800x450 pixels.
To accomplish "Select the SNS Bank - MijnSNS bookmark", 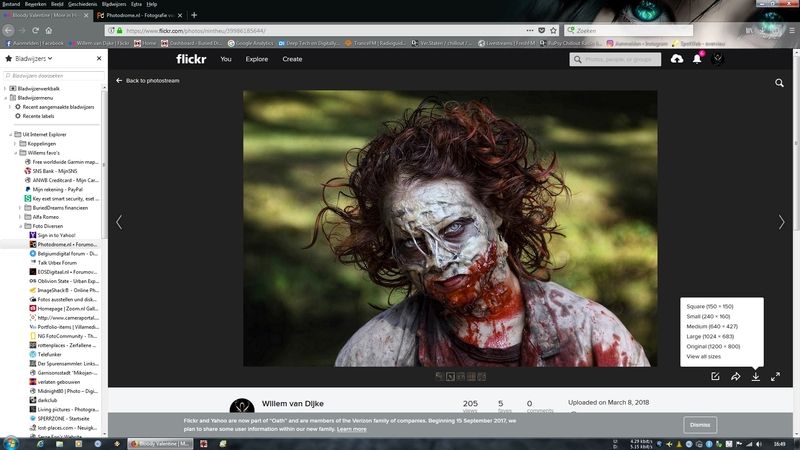I will [x=51, y=171].
